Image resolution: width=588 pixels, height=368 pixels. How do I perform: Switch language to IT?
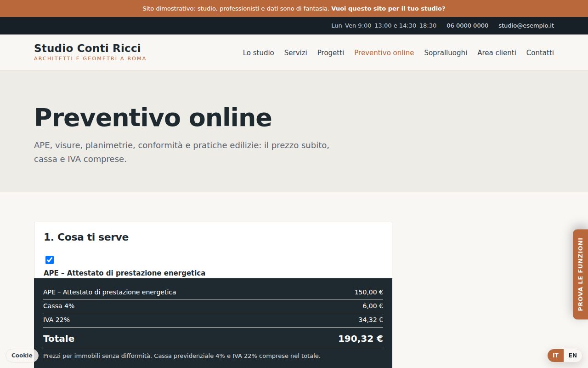[x=555, y=356]
